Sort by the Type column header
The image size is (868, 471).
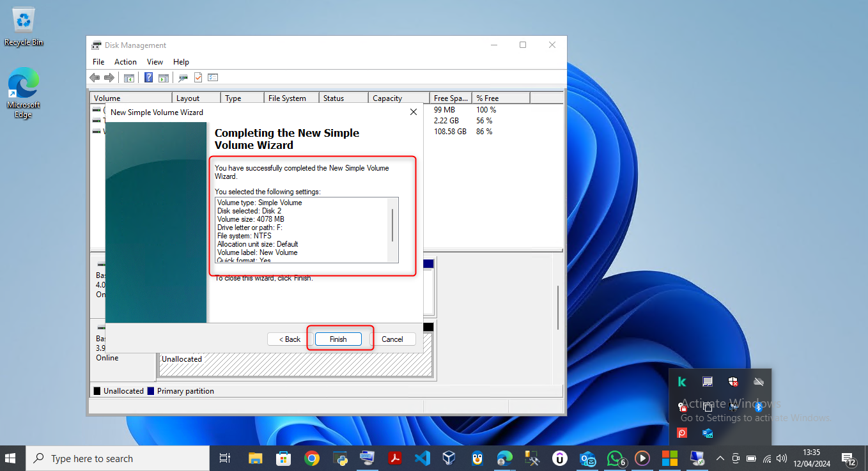point(243,98)
